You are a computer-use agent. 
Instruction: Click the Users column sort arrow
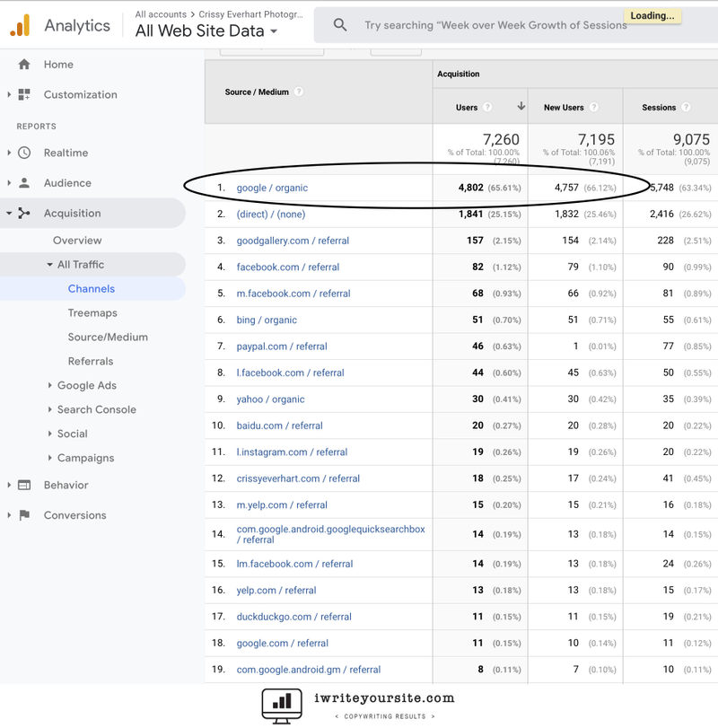(x=521, y=106)
